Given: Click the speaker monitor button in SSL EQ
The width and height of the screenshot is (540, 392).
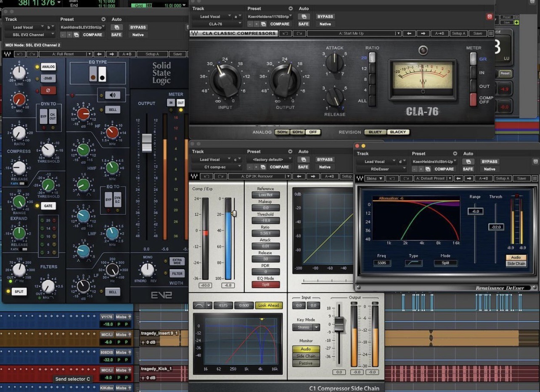Looking at the screenshot, I should [x=112, y=95].
